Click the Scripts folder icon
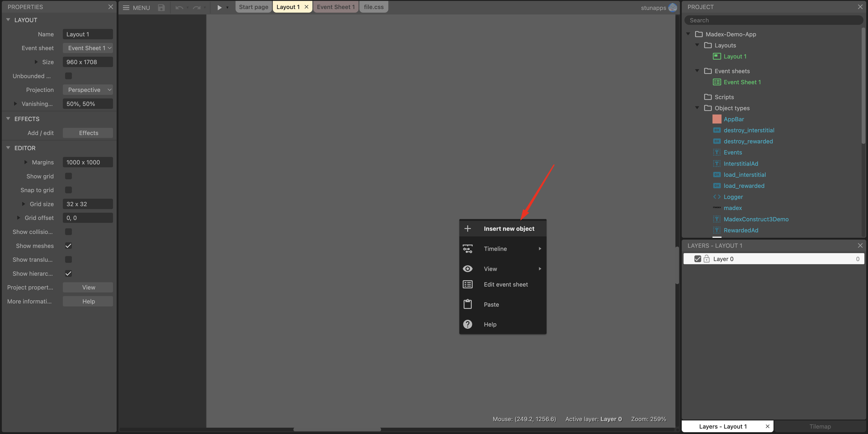Screen dimensions: 868x434 click(x=708, y=97)
